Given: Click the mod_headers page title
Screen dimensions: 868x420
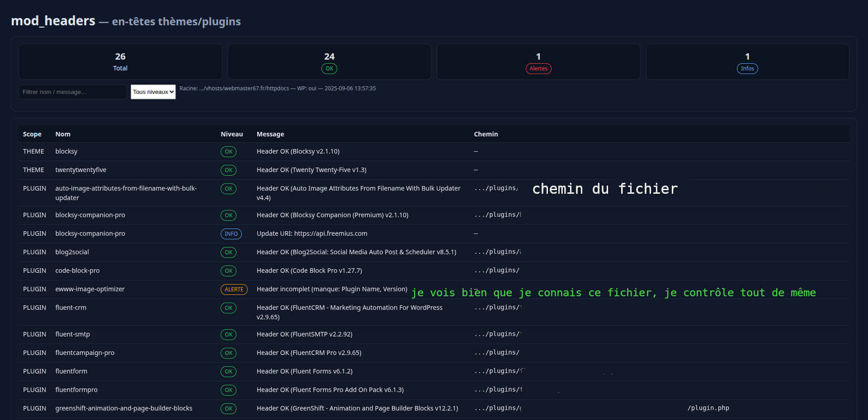Looking at the screenshot, I should [53, 20].
